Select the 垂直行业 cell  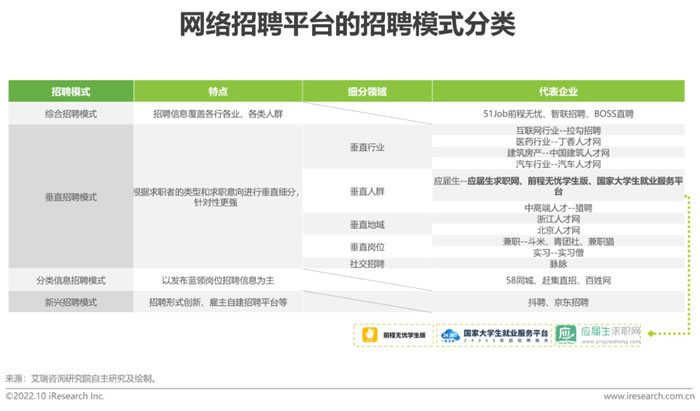coord(367,147)
